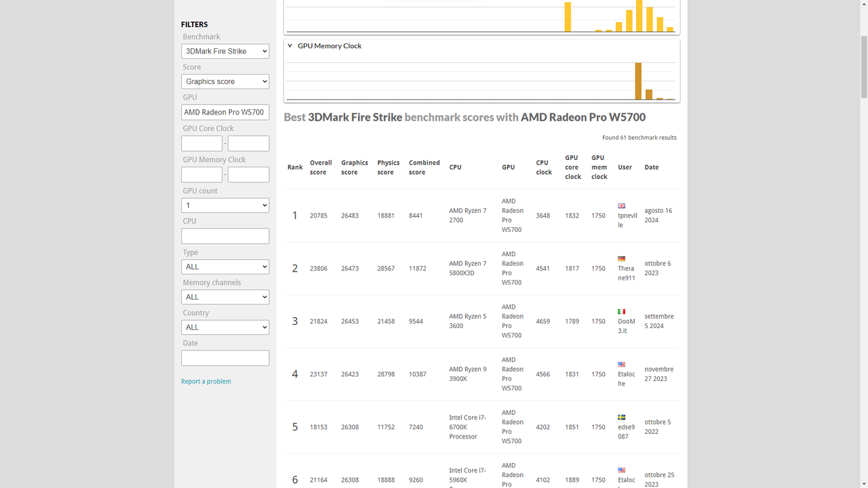Viewport: 868px width, 488px height.
Task: Open the Type filter dropdown
Action: (x=225, y=267)
